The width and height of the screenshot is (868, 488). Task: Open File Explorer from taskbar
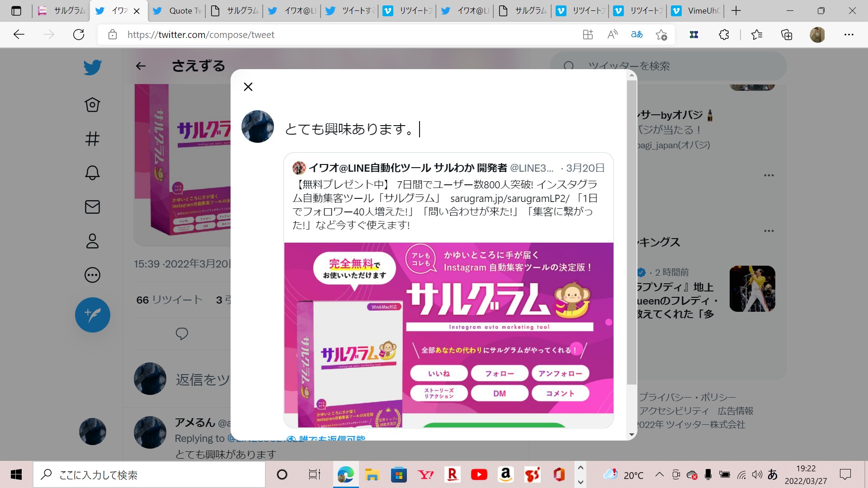click(372, 474)
